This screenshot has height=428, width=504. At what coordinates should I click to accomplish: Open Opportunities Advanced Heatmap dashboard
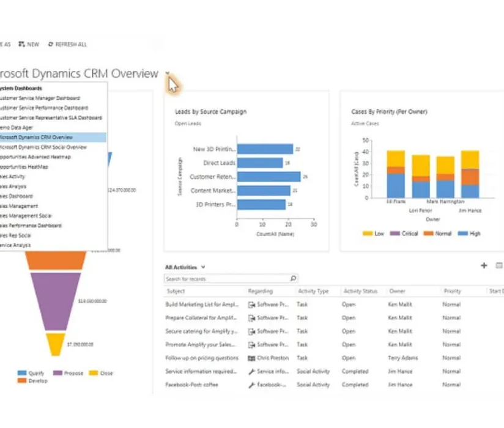click(x=35, y=157)
